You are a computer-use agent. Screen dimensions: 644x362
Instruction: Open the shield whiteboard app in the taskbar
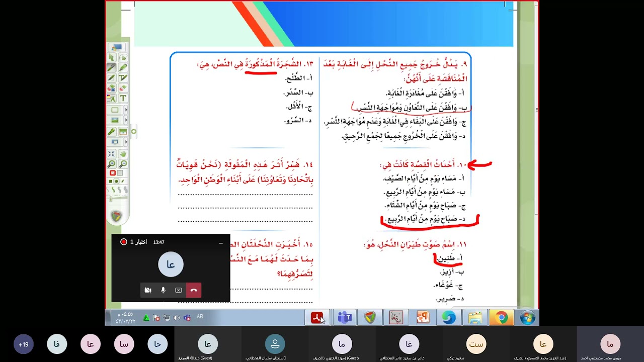pyautogui.click(x=370, y=318)
